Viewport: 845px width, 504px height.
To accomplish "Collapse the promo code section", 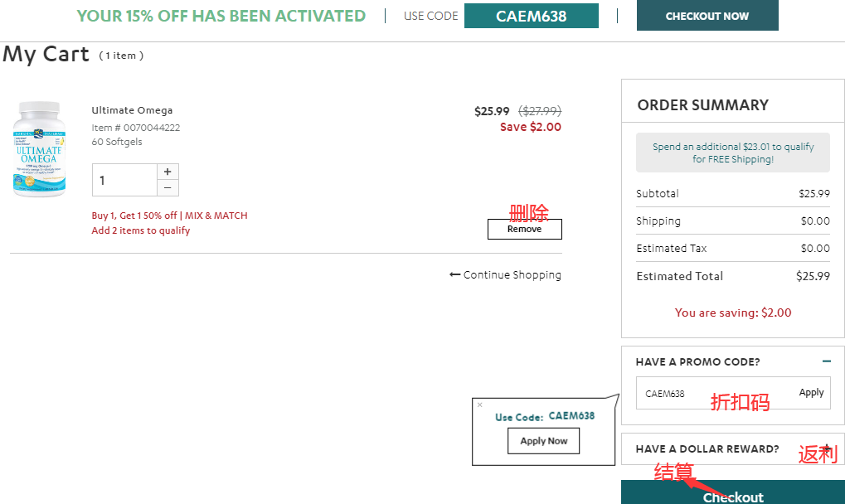I will click(826, 361).
